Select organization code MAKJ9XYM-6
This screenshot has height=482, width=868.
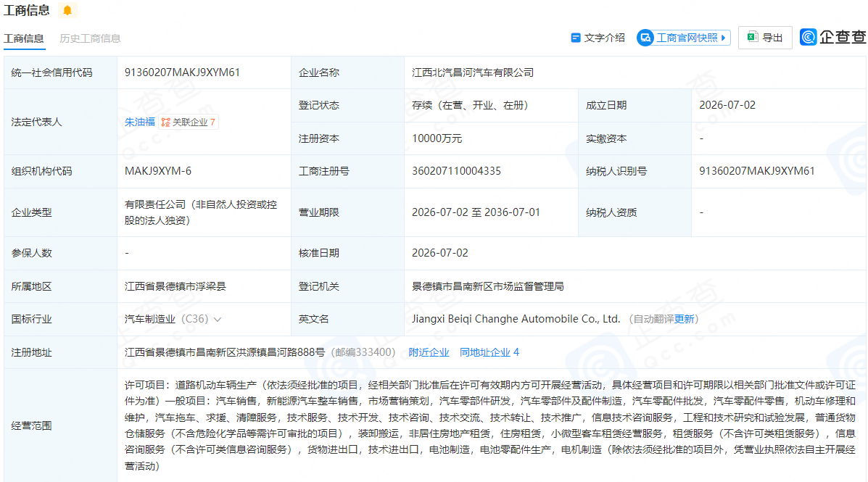(158, 171)
